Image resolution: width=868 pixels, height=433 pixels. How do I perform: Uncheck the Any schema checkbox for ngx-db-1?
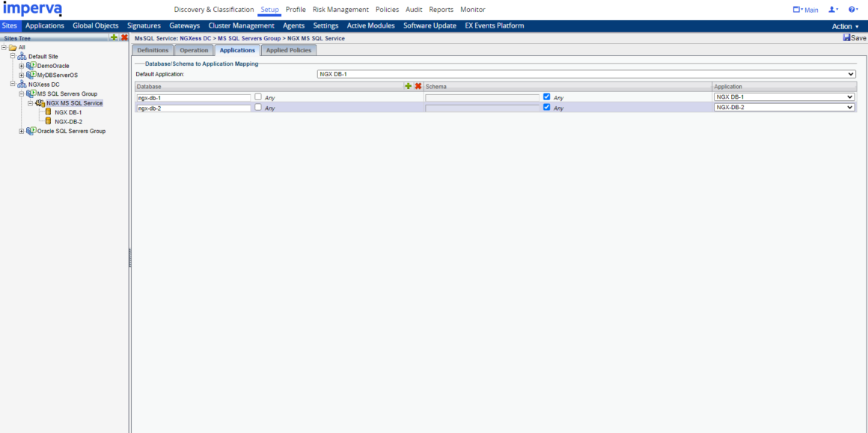(x=547, y=96)
